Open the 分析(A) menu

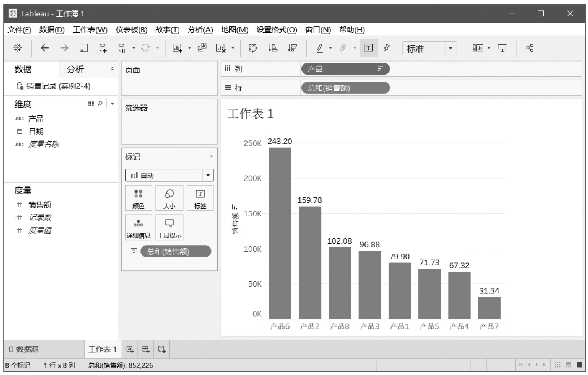(x=200, y=30)
